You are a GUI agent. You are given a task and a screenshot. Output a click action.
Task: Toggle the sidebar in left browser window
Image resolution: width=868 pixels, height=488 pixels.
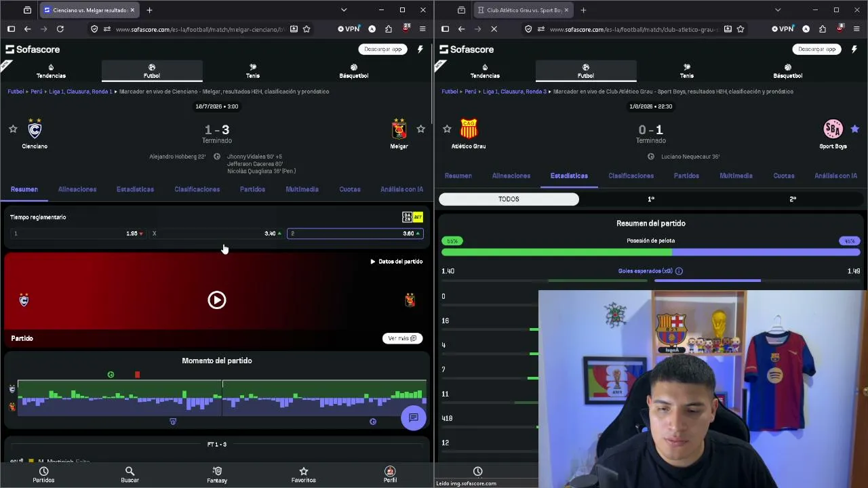point(11,29)
